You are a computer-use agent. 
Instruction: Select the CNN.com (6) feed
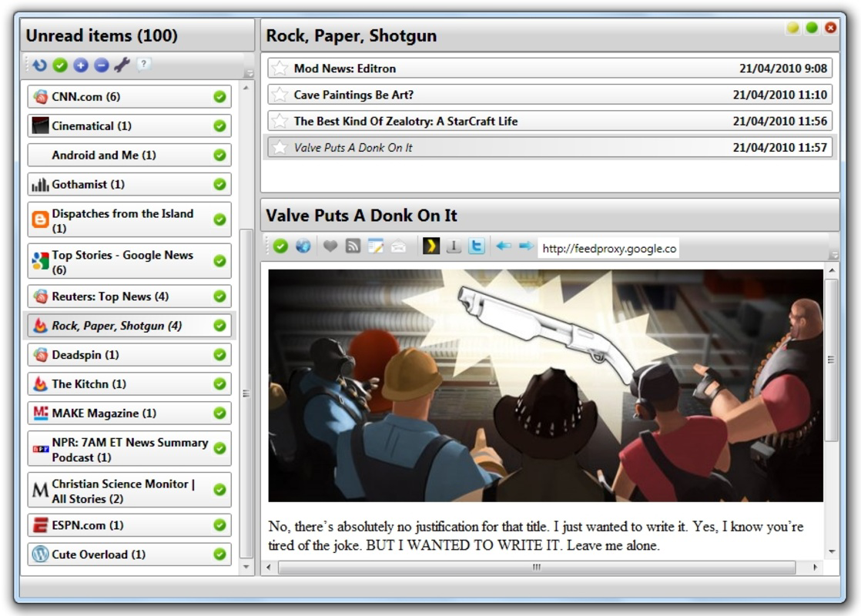point(129,96)
